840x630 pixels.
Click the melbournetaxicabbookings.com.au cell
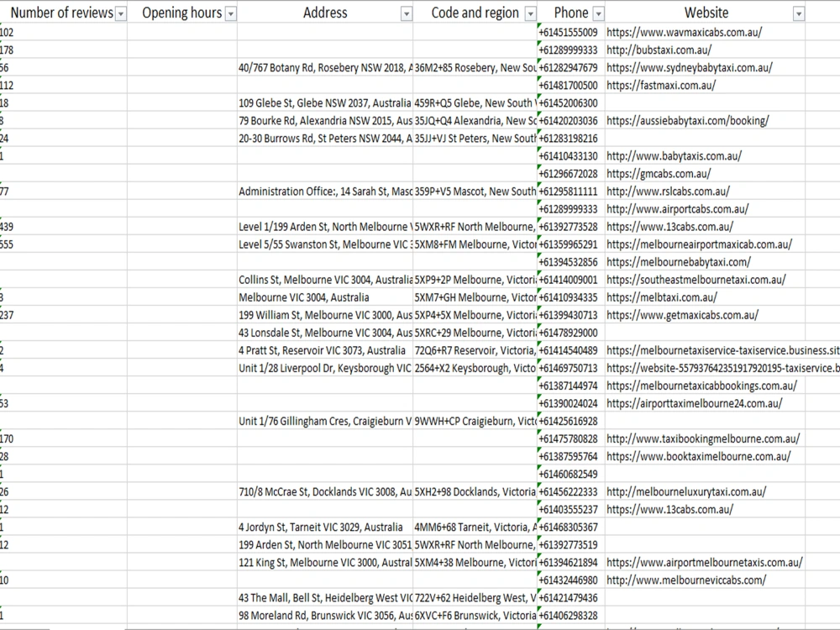pyautogui.click(x=705, y=386)
